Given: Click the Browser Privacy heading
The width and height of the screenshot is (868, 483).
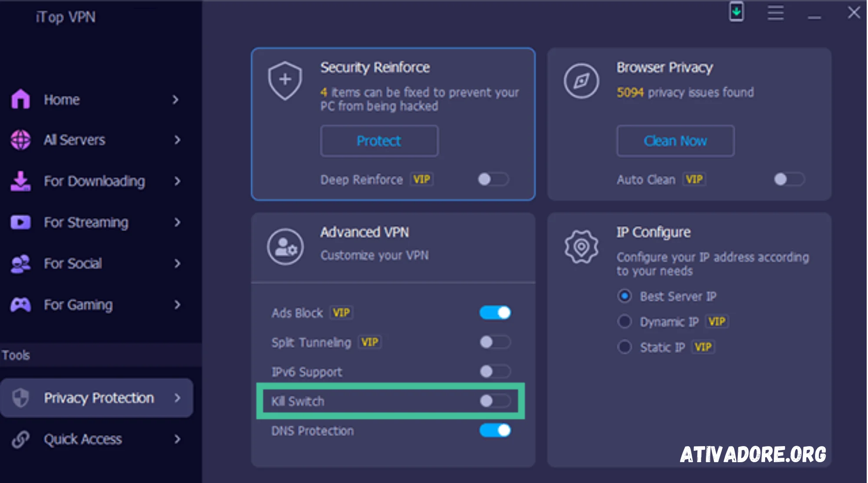Looking at the screenshot, I should click(664, 67).
